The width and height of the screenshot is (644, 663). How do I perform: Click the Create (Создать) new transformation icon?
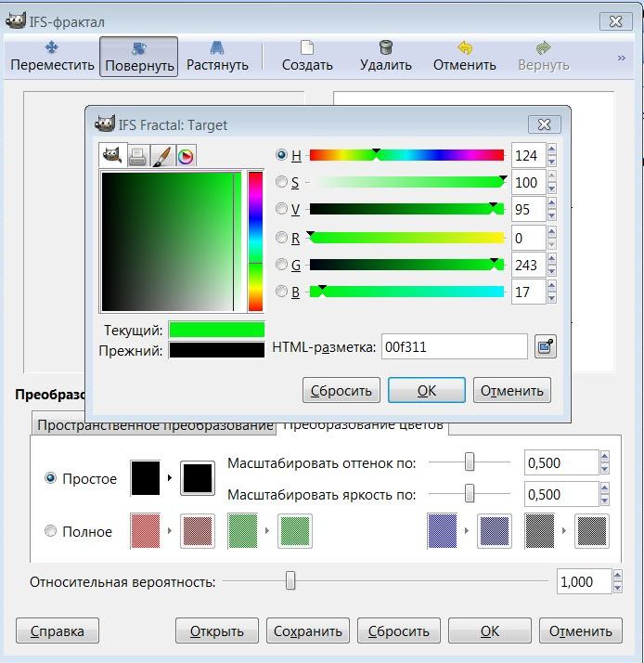(307, 56)
